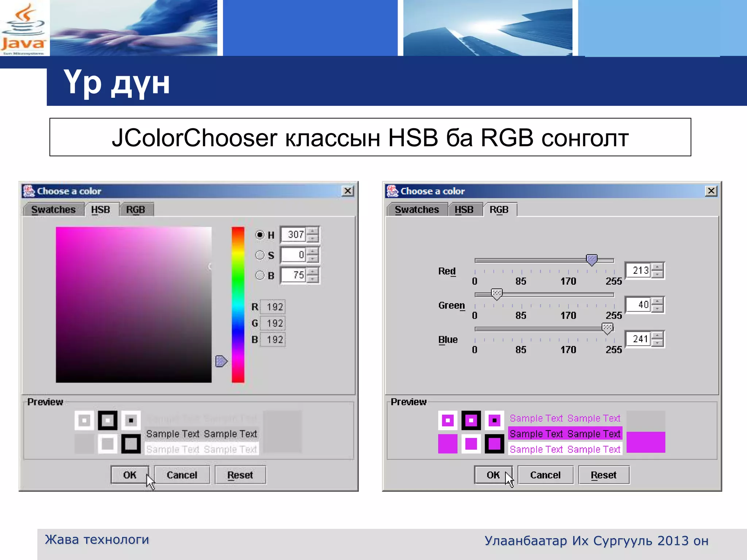This screenshot has width=747, height=560.
Task: Decrease the H spinner value
Action: tap(312, 238)
